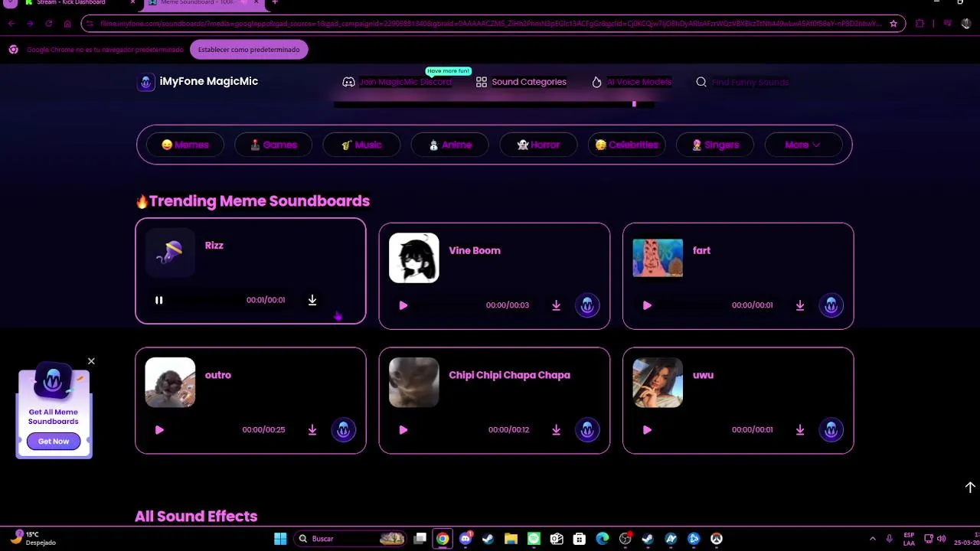Open the outro thumbnail image
Screen dimensions: 980x551
(170, 383)
